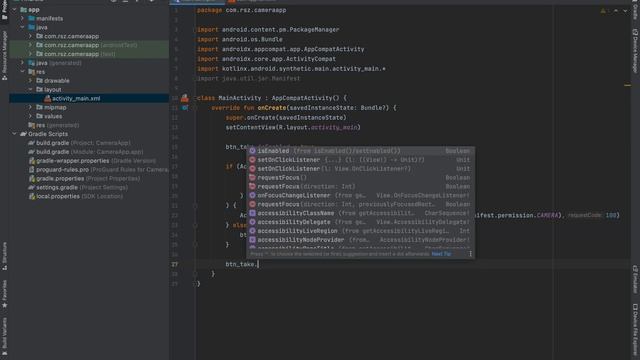The height and width of the screenshot is (360, 640).
Task: Open the Build Variants tool window
Action: (x=4, y=337)
